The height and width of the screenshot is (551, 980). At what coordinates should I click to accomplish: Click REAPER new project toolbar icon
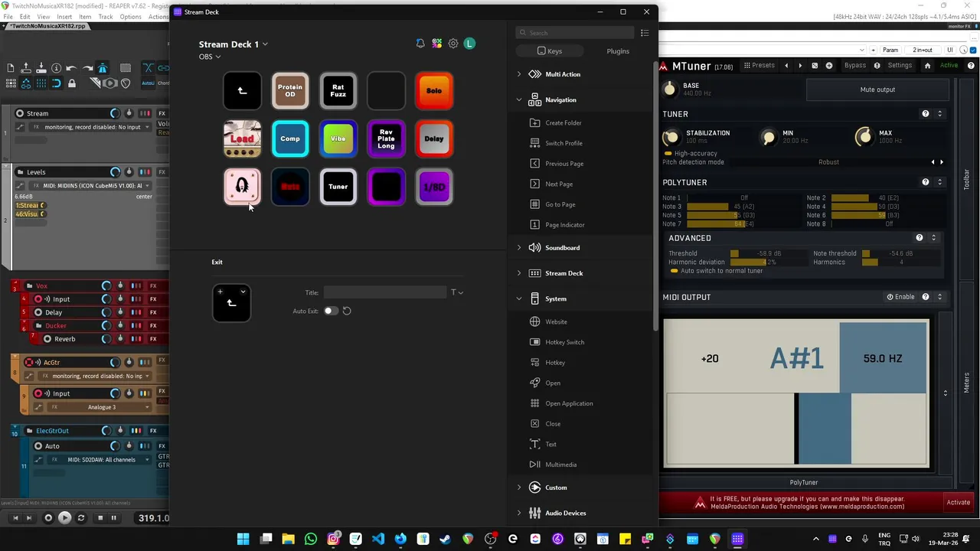pyautogui.click(x=11, y=68)
